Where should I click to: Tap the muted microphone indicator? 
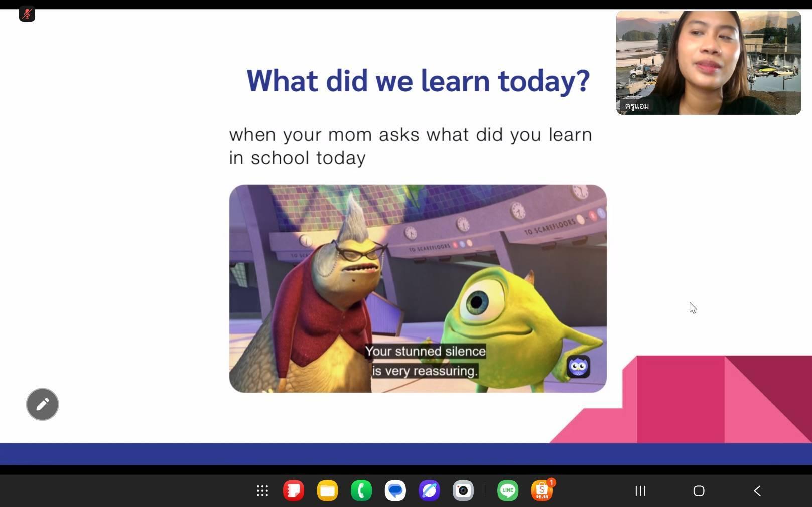coord(27,14)
